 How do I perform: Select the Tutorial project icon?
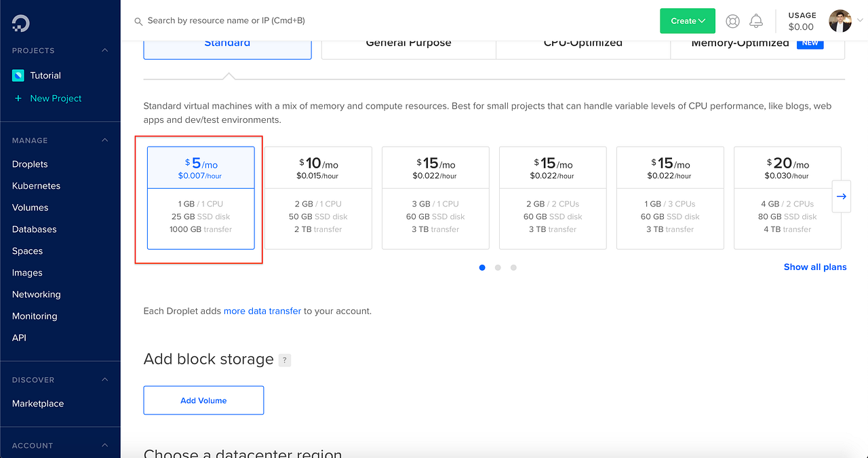pyautogui.click(x=18, y=75)
